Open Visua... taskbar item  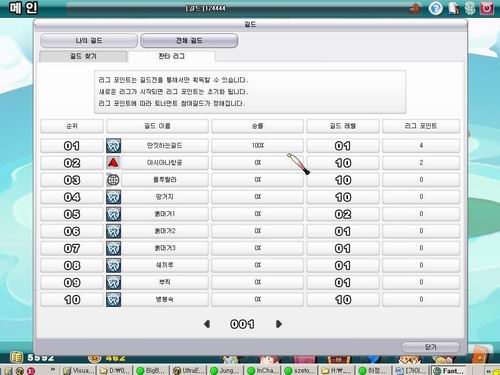click(79, 370)
